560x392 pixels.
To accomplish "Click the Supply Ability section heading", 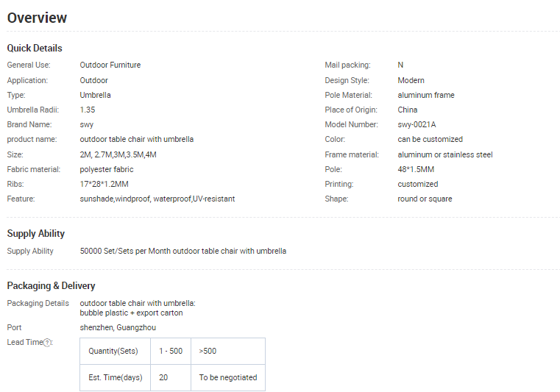I will point(36,234).
